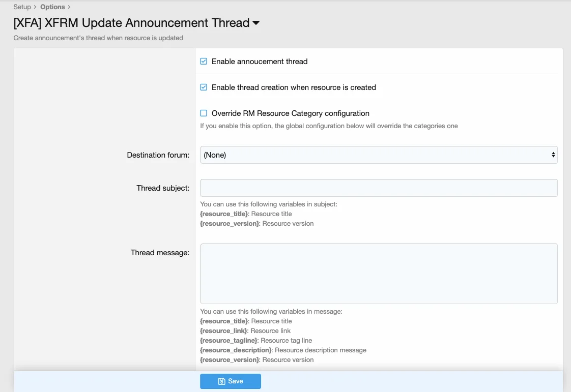Click the 'Destination forum:' label

pyautogui.click(x=158, y=155)
